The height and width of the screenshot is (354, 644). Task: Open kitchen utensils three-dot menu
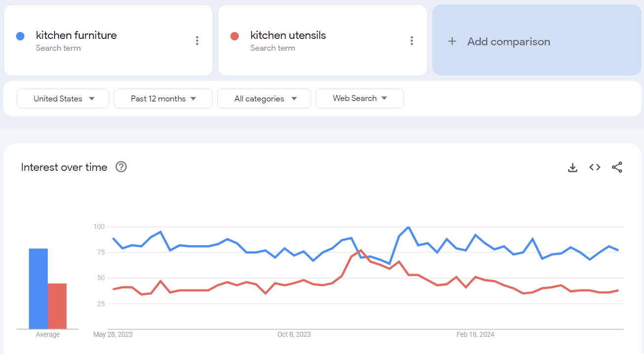pos(412,41)
